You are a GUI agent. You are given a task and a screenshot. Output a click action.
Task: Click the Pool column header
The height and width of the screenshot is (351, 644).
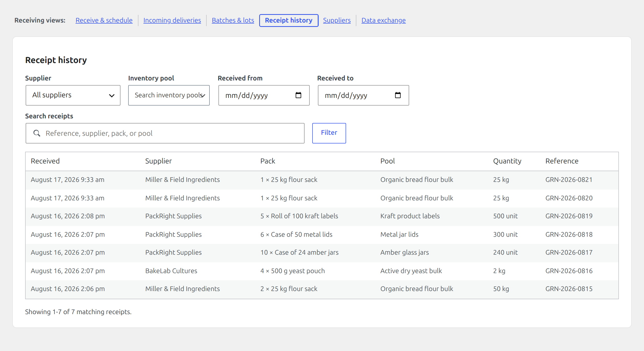click(387, 161)
